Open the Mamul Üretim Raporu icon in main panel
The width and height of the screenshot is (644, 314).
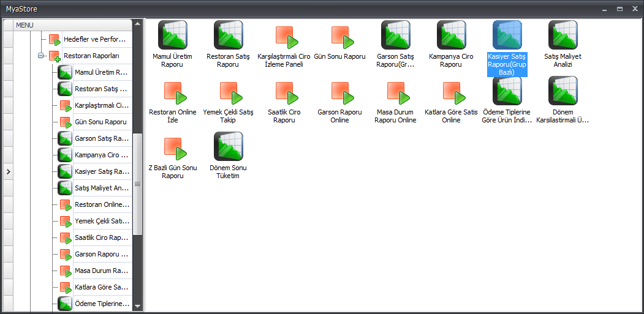point(173,35)
